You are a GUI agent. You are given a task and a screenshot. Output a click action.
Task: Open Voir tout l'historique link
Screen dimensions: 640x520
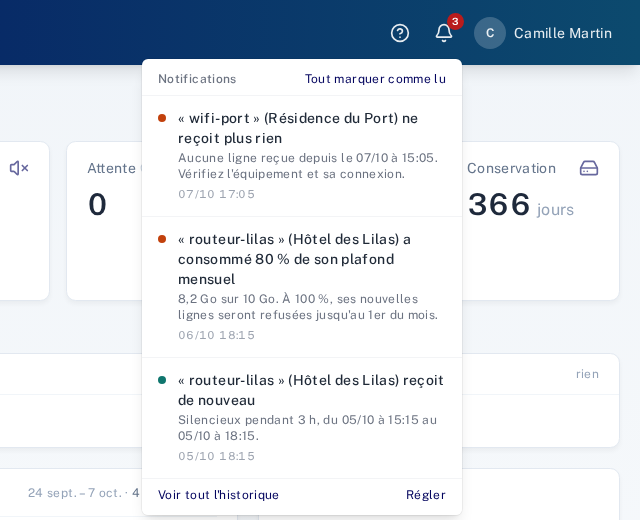218,495
